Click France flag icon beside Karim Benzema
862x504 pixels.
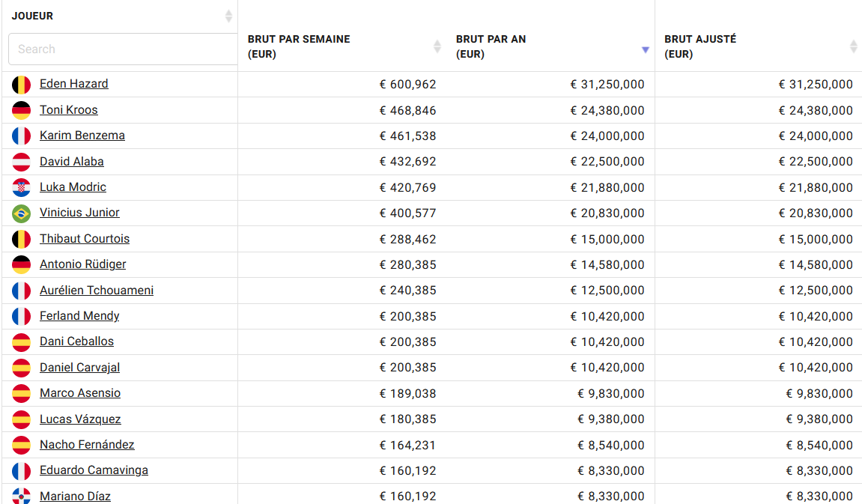coord(22,136)
